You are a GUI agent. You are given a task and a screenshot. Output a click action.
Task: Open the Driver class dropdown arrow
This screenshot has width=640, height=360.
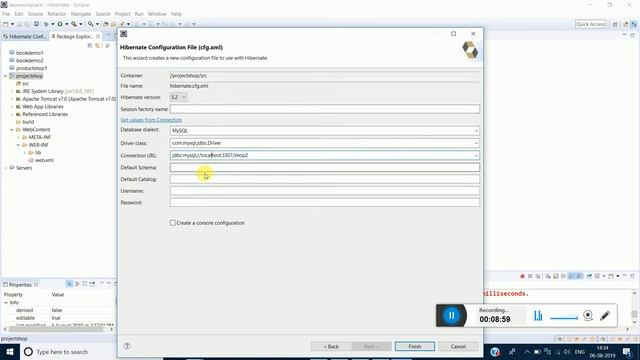click(476, 143)
